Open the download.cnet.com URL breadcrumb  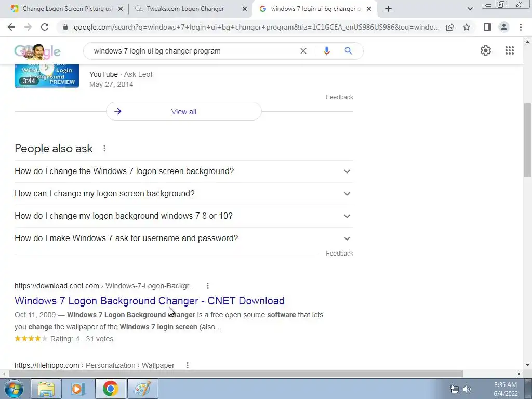point(104,286)
